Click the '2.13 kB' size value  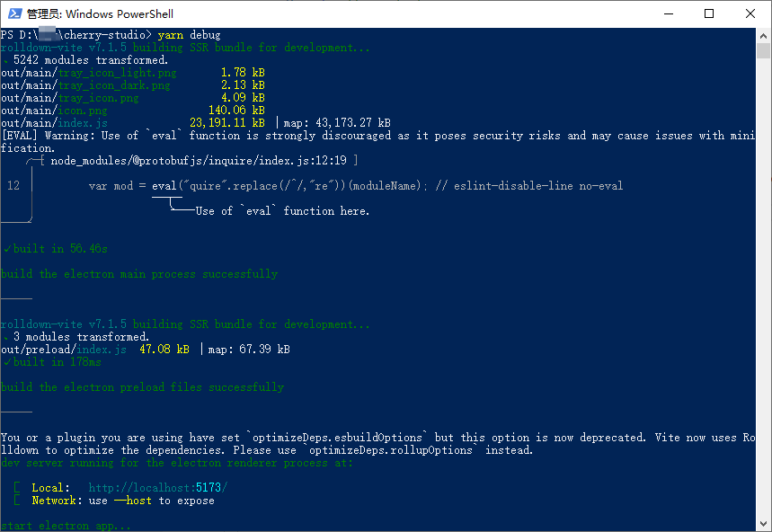[243, 85]
